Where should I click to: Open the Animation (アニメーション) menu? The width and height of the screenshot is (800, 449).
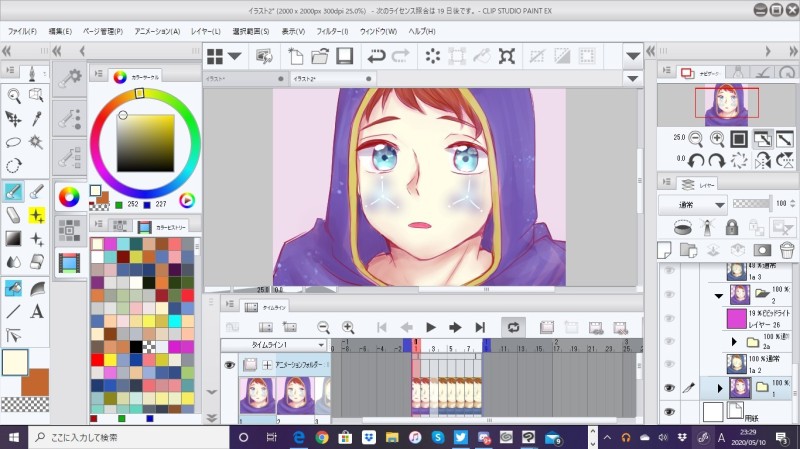(x=155, y=31)
